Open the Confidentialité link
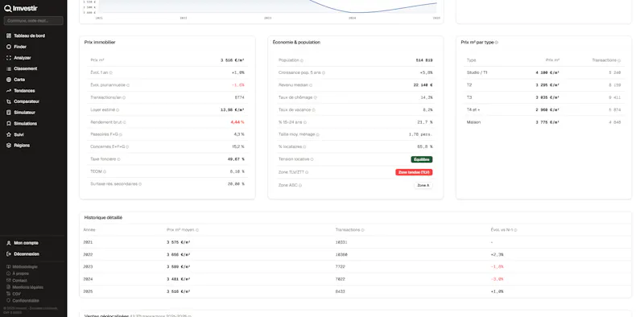Image resolution: width=644 pixels, height=317 pixels. point(26,301)
